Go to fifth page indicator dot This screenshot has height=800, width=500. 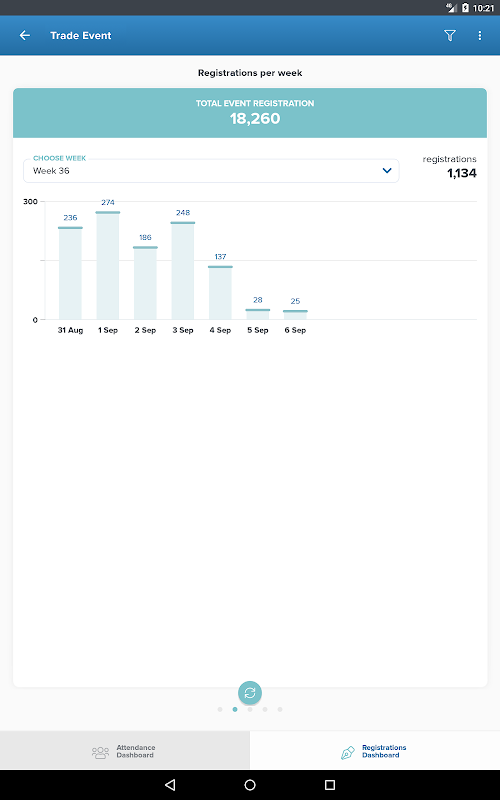coord(280,709)
